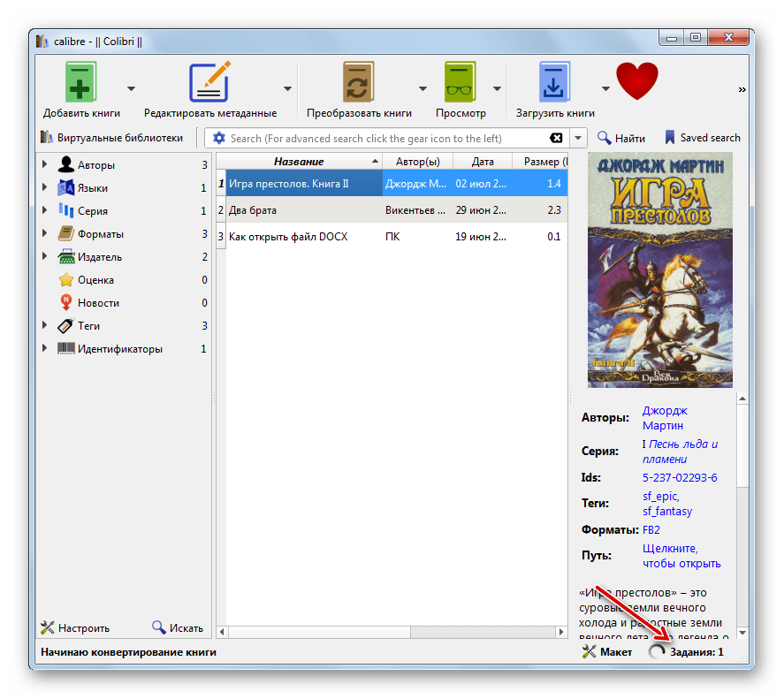Click the ПК author cell

tap(417, 237)
